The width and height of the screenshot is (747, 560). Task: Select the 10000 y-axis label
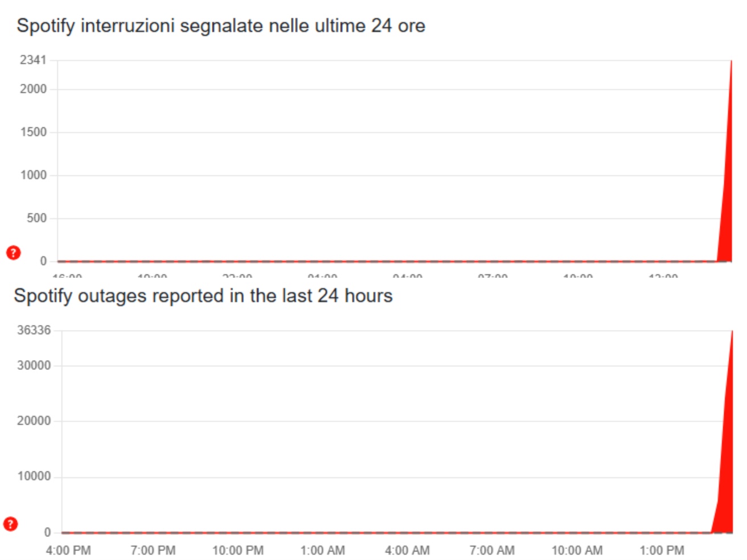(x=34, y=476)
